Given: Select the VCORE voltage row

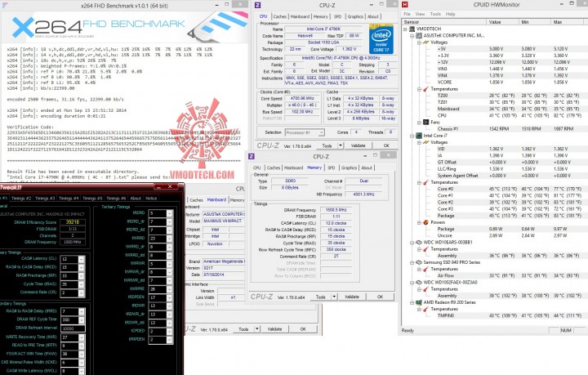Looking at the screenshot, I should 492,83.
